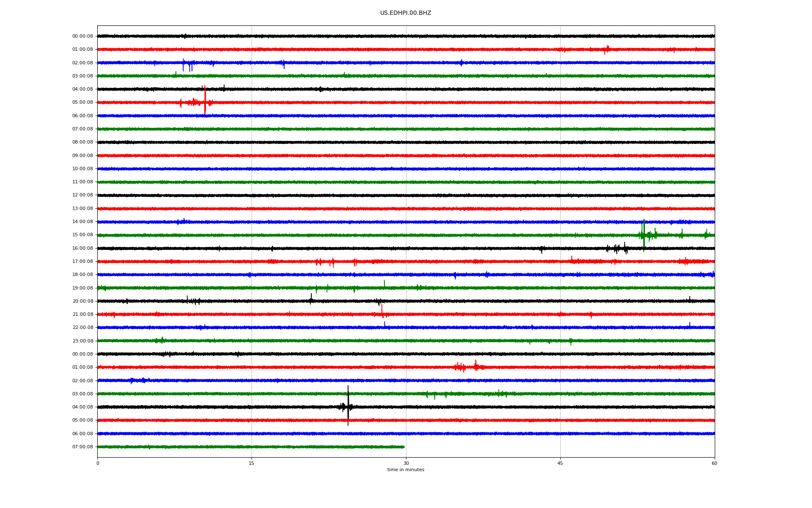The width and height of the screenshot is (812, 508).
Task: Click the 30 tick label on x-axis
Action: 406,463
